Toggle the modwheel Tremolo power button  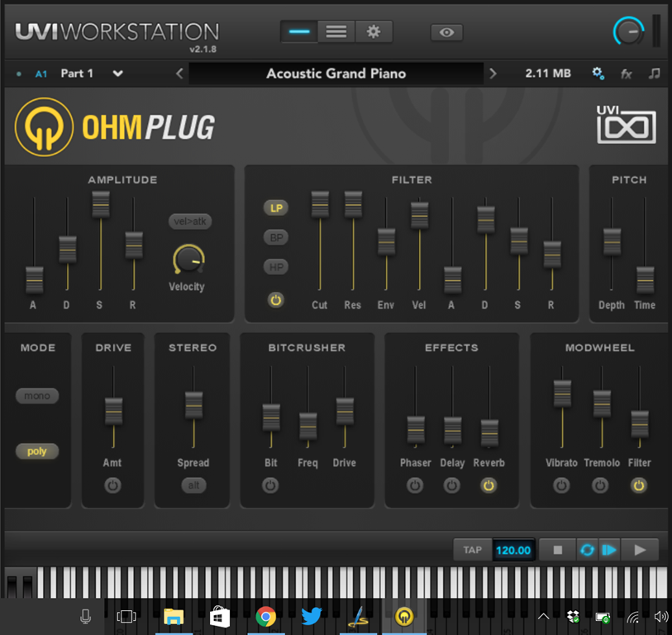click(x=600, y=485)
